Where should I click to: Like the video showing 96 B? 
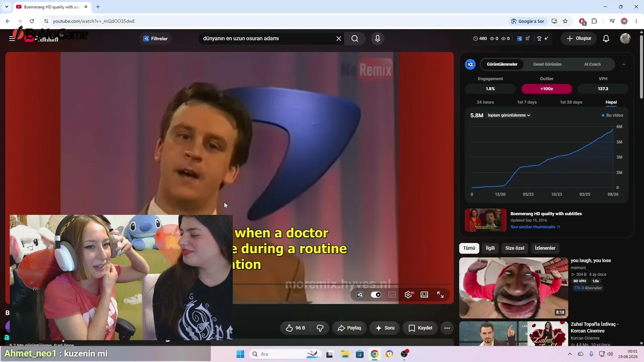[295, 328]
